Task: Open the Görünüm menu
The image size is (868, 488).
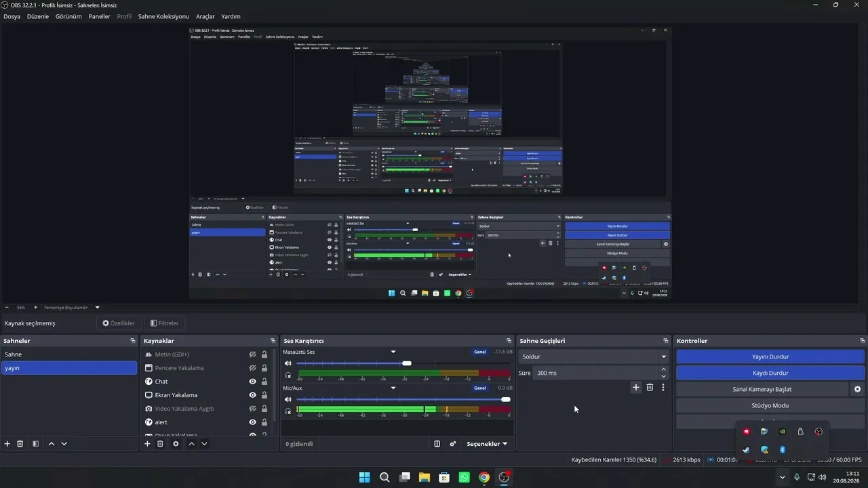Action: tap(68, 16)
